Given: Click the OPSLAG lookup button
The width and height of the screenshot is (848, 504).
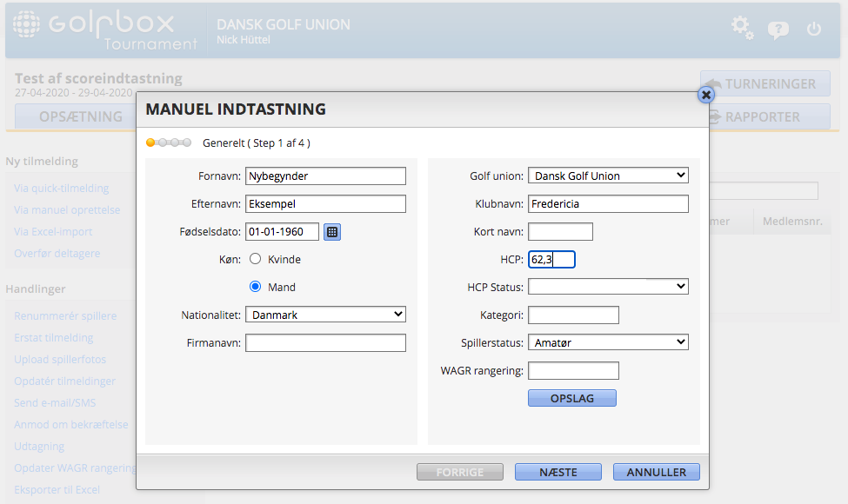Looking at the screenshot, I should click(x=571, y=398).
